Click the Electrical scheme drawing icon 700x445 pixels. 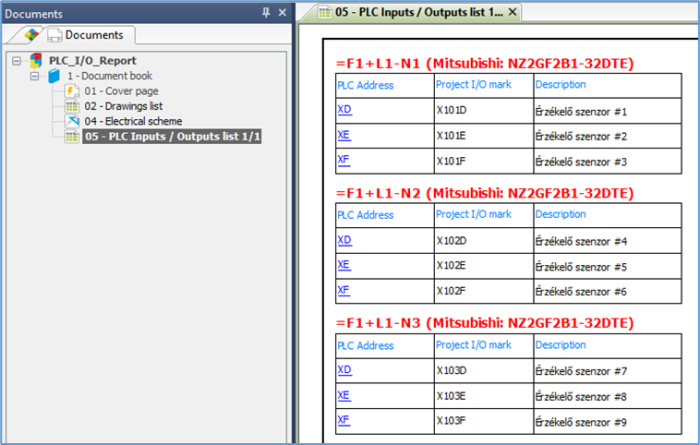[x=72, y=121]
